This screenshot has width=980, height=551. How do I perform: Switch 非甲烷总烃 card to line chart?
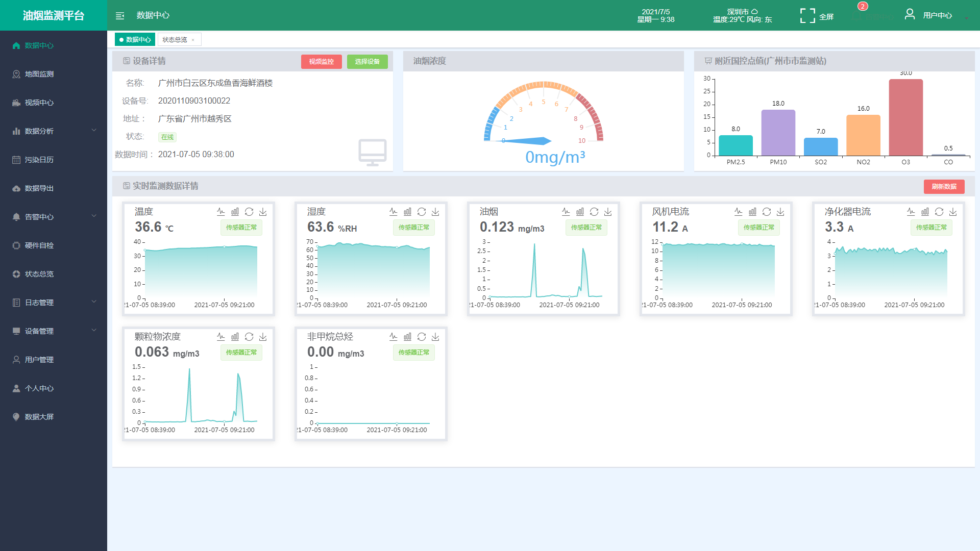pos(393,336)
